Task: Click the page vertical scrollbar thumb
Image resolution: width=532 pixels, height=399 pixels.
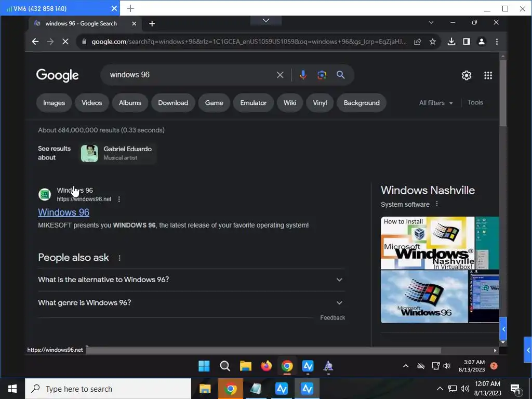Action: 503,92
